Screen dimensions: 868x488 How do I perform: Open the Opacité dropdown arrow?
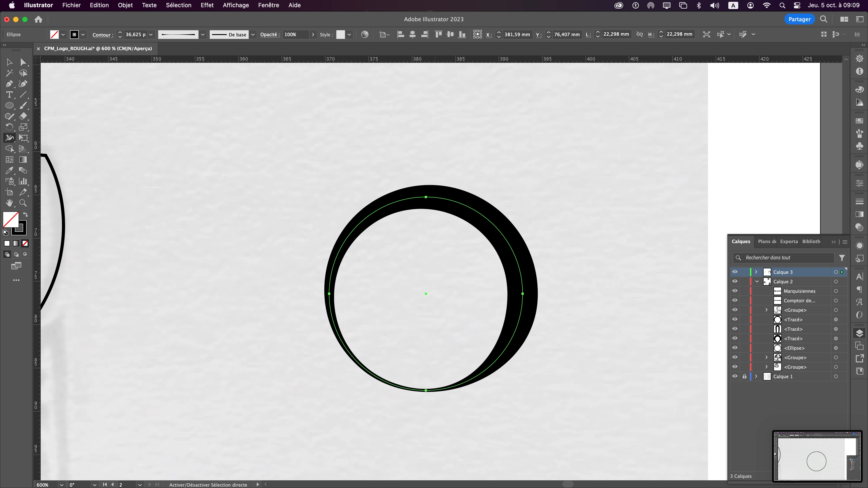[x=313, y=34]
